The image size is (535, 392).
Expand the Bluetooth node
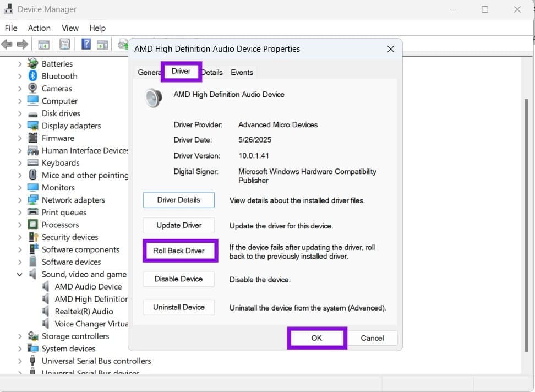tap(20, 76)
